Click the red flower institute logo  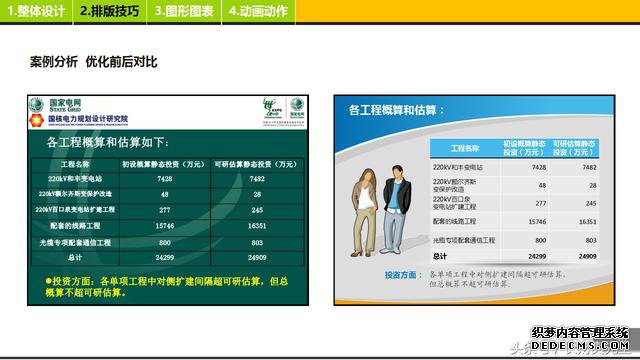(x=36, y=120)
